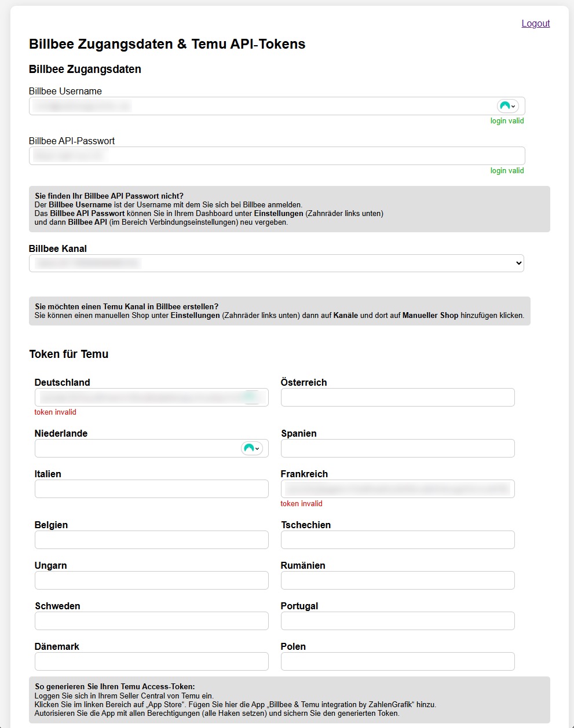
Task: Click the Belgien token field
Action: pos(152,540)
